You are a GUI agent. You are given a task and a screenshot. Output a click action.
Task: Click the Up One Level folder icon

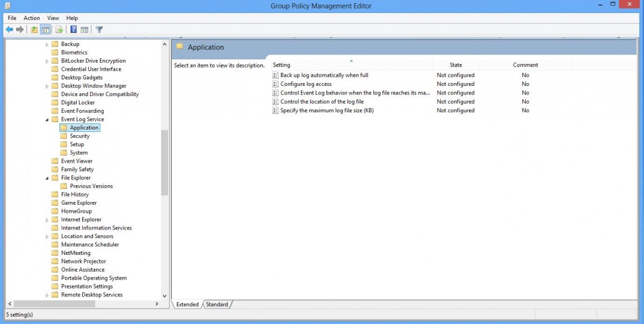pos(35,30)
